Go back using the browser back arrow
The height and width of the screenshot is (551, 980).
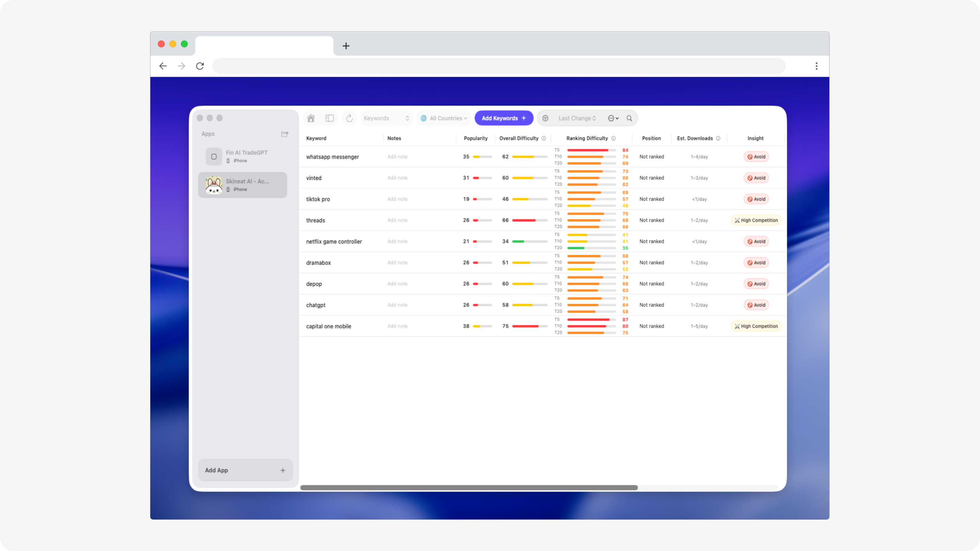click(x=163, y=66)
